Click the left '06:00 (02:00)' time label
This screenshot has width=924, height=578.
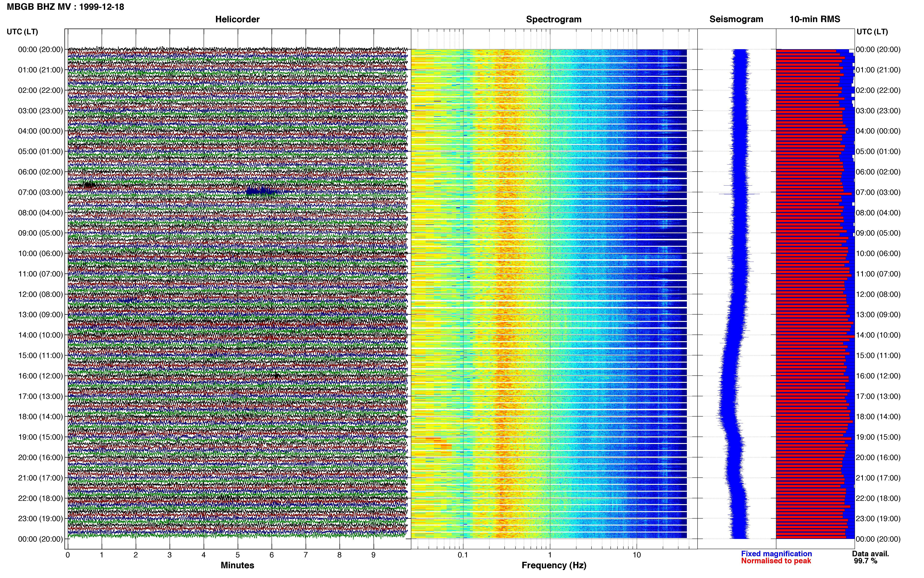click(41, 172)
